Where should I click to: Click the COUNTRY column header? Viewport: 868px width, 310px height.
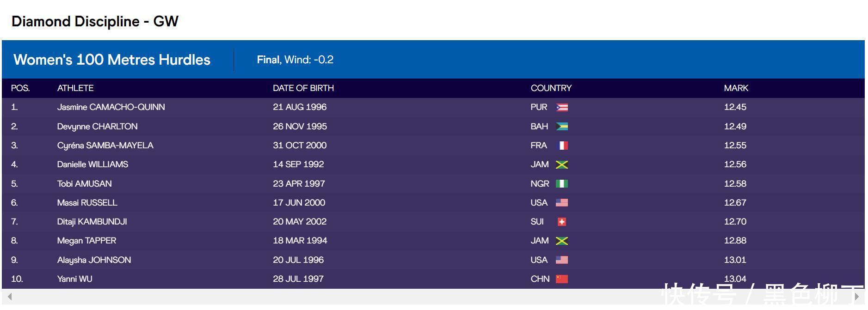pos(551,88)
